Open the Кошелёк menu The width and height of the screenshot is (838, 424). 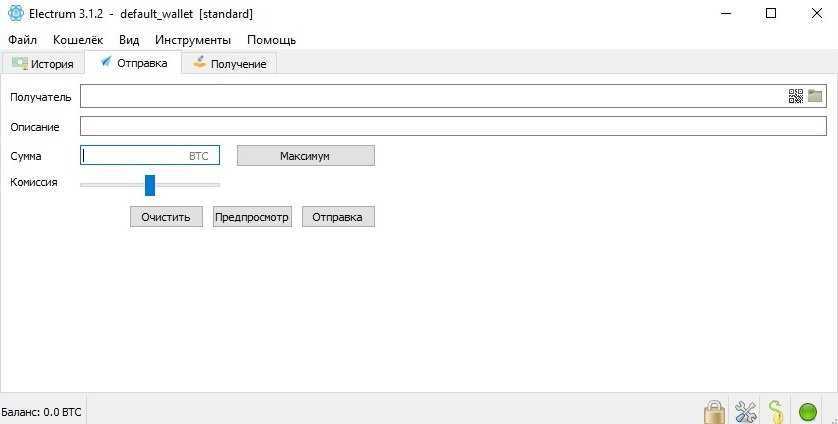point(78,40)
